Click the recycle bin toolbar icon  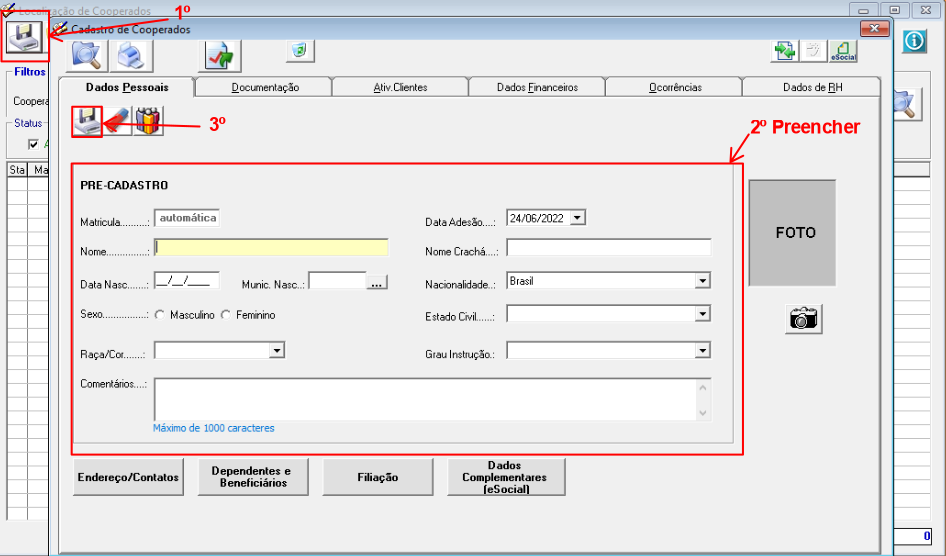[x=300, y=51]
